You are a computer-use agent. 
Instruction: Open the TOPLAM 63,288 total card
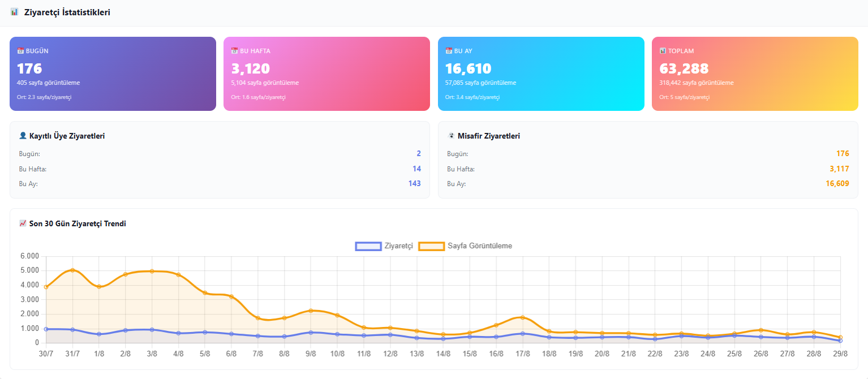755,74
